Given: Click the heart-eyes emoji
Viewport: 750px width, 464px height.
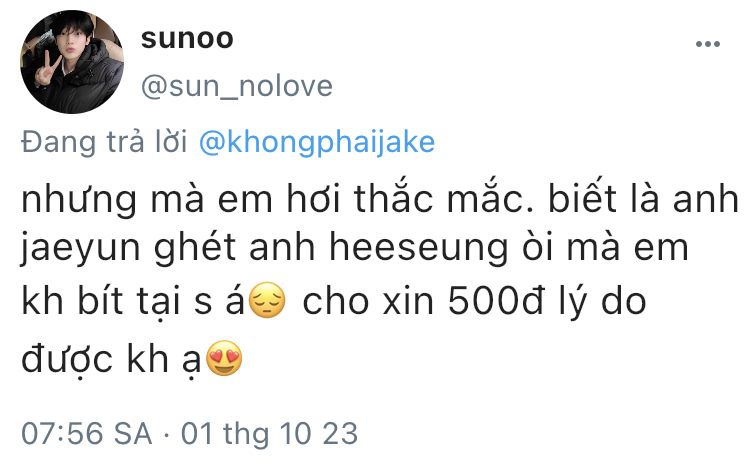Looking at the screenshot, I should pos(224,358).
